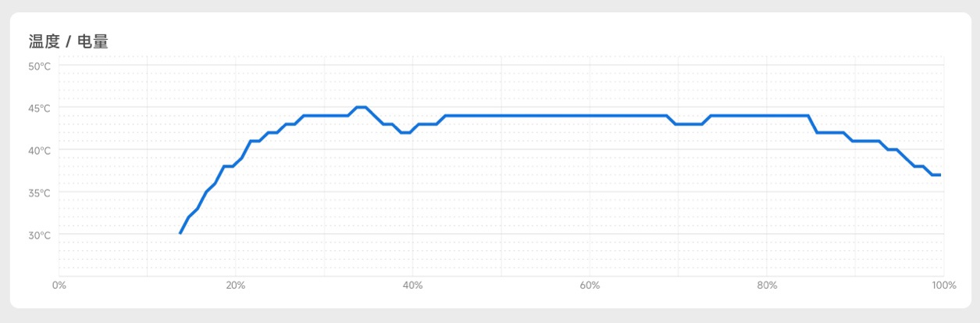This screenshot has height=323, width=980.
Task: Click the 80% x-axis label
Action: (767, 285)
